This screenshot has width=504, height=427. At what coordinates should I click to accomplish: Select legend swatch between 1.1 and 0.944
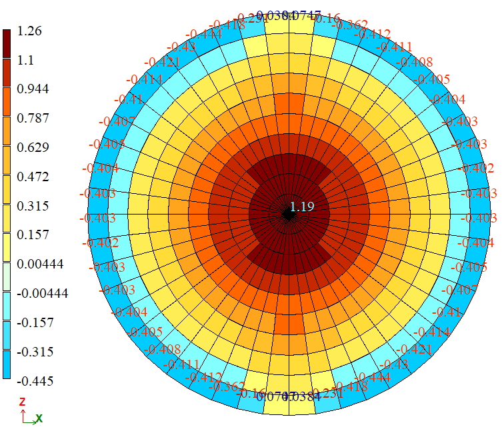[7, 74]
